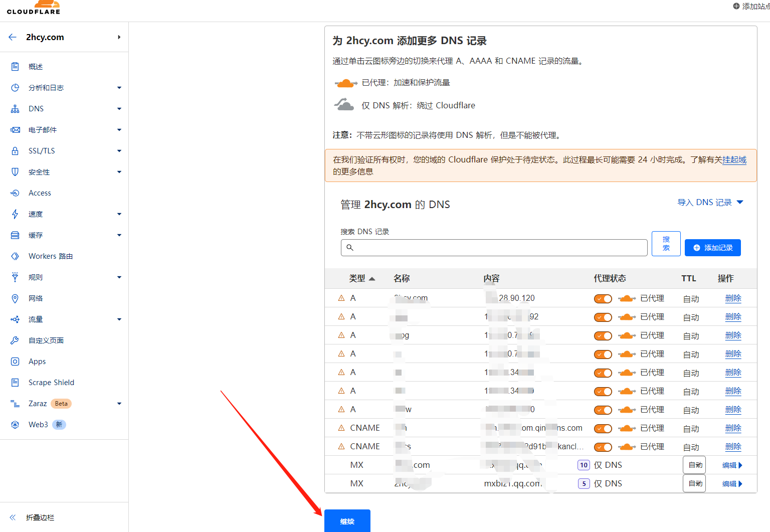This screenshot has height=532, width=770.
Task: Click the 安全性 shield icon
Action: 15,172
